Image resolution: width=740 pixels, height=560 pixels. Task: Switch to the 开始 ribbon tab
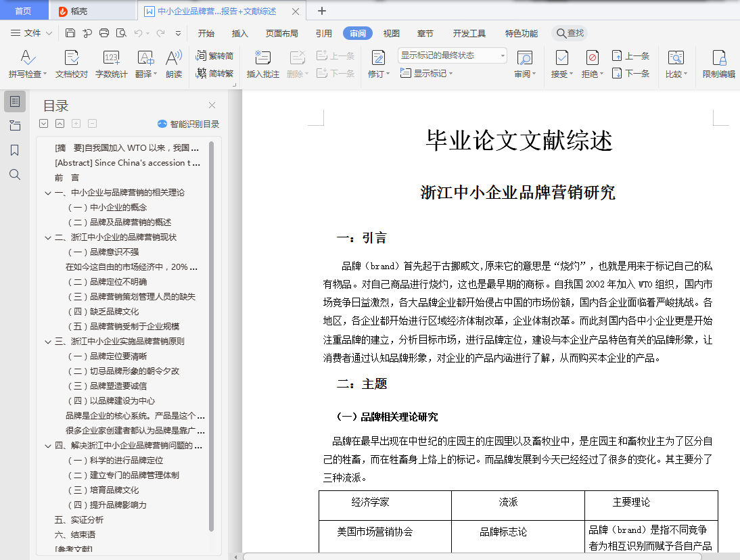pyautogui.click(x=206, y=33)
